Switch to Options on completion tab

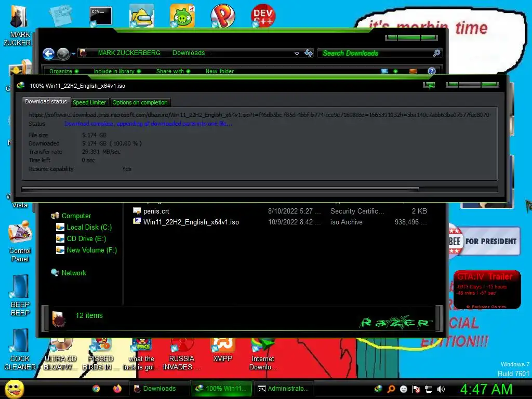pyautogui.click(x=140, y=102)
